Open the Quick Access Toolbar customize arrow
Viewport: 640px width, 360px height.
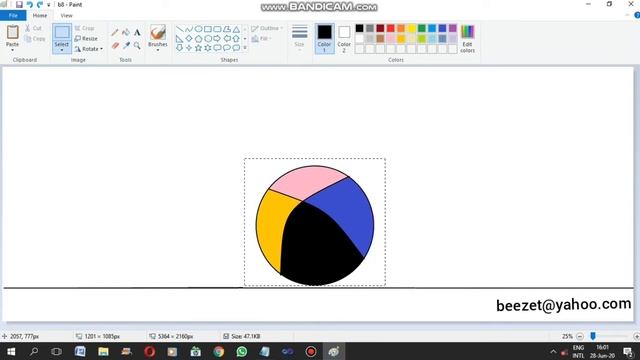click(49, 5)
